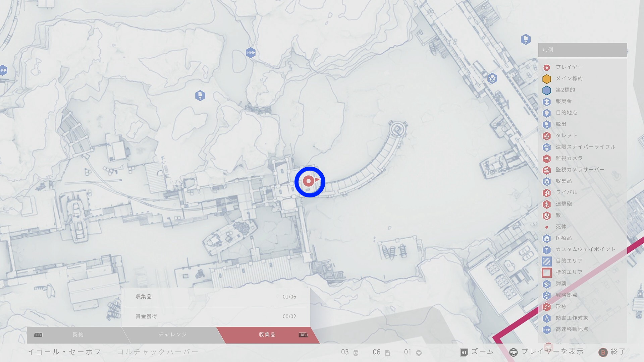Select the collectible marker near the long pier
The image size is (644, 362).
(492, 78)
